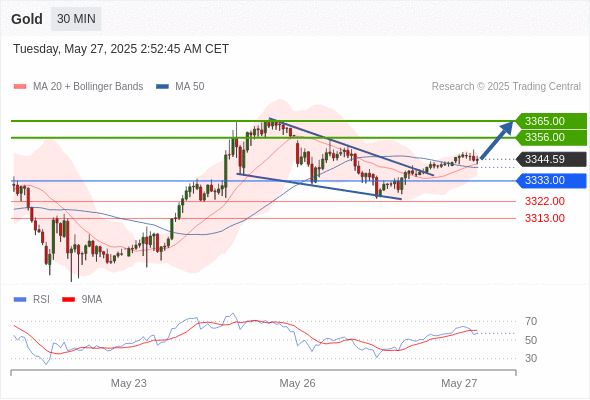Click the 3365.00 green resistance price tag

[551, 121]
